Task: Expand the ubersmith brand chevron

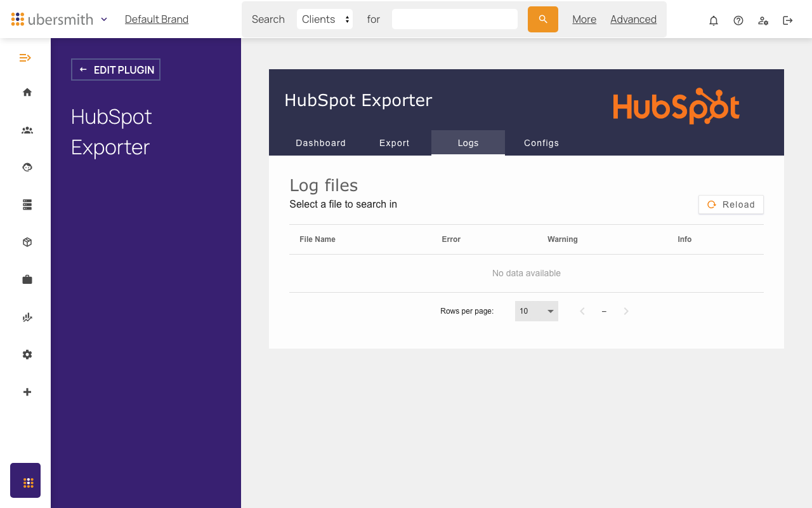Action: (x=104, y=19)
